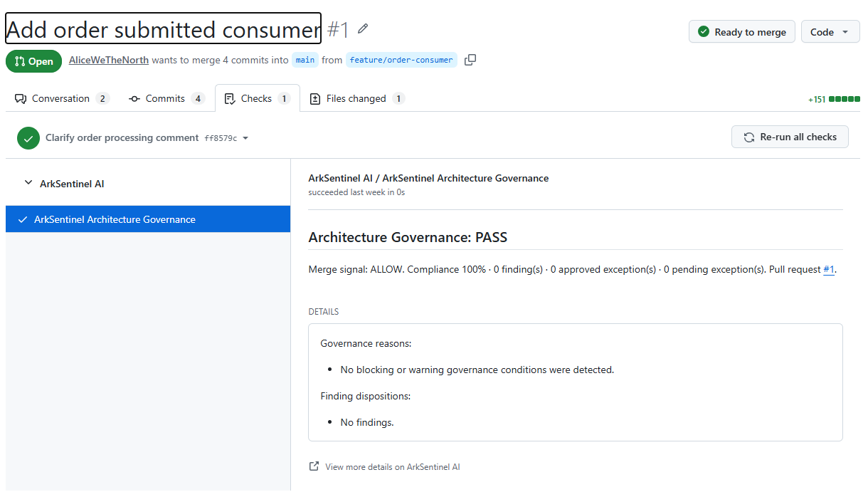Image resolution: width=868 pixels, height=492 pixels.
Task: Click the main base branch label
Action: [305, 60]
